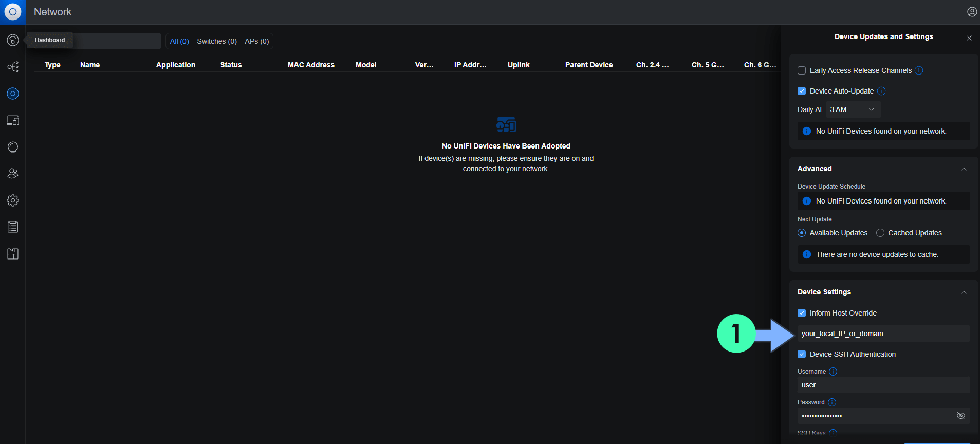Select the All (0) tab

tap(179, 41)
